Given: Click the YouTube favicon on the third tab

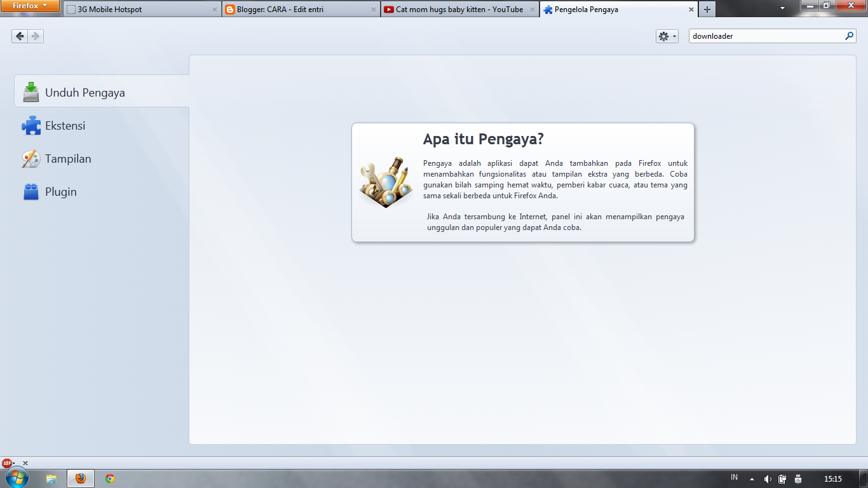Looking at the screenshot, I should click(x=389, y=10).
